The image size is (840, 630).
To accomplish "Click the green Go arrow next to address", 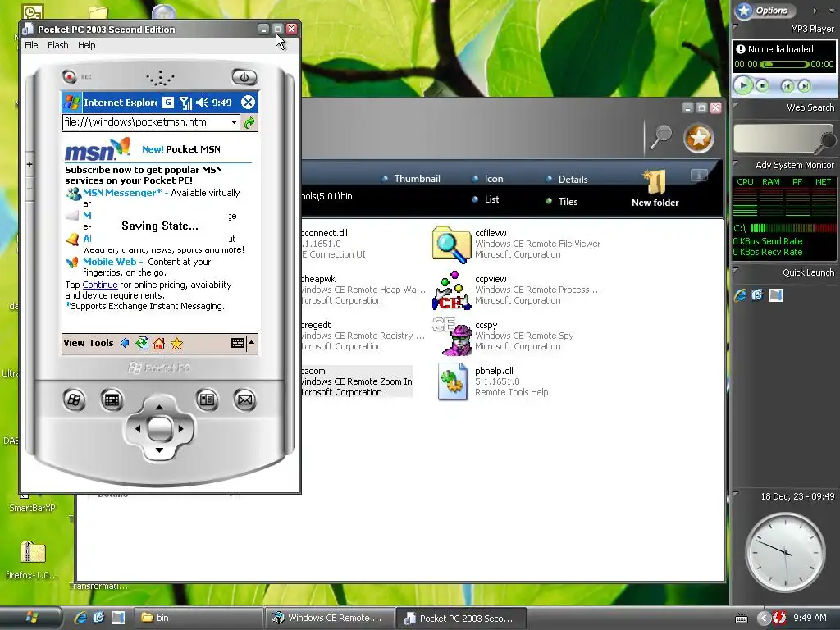I will pos(249,123).
